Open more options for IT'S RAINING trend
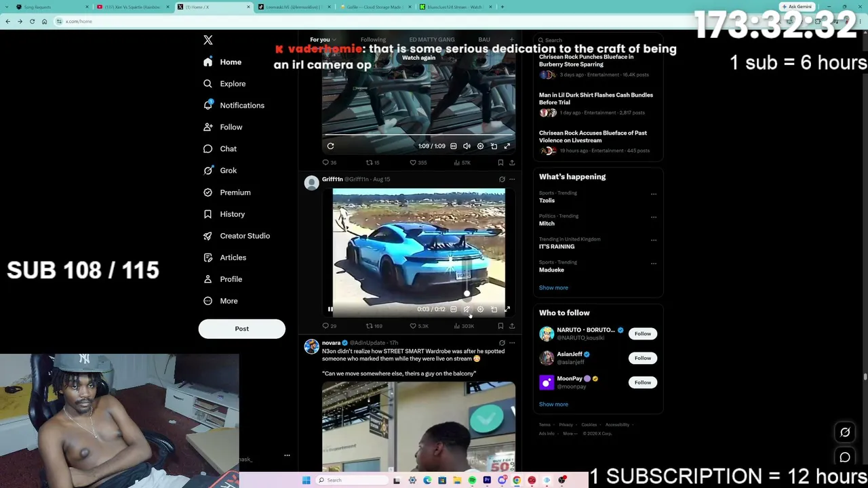Viewport: 868px width, 488px height. click(654, 240)
